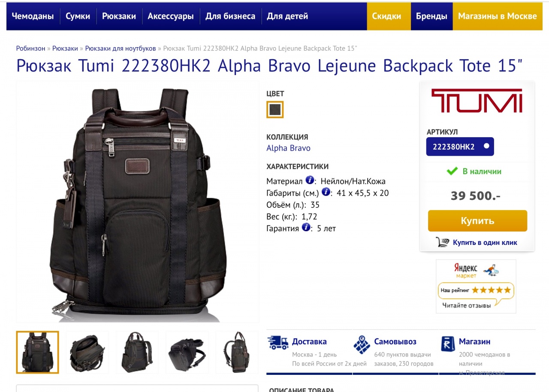
Task: Select the dark color swatch under ЦВЕТ
Action: (x=275, y=109)
